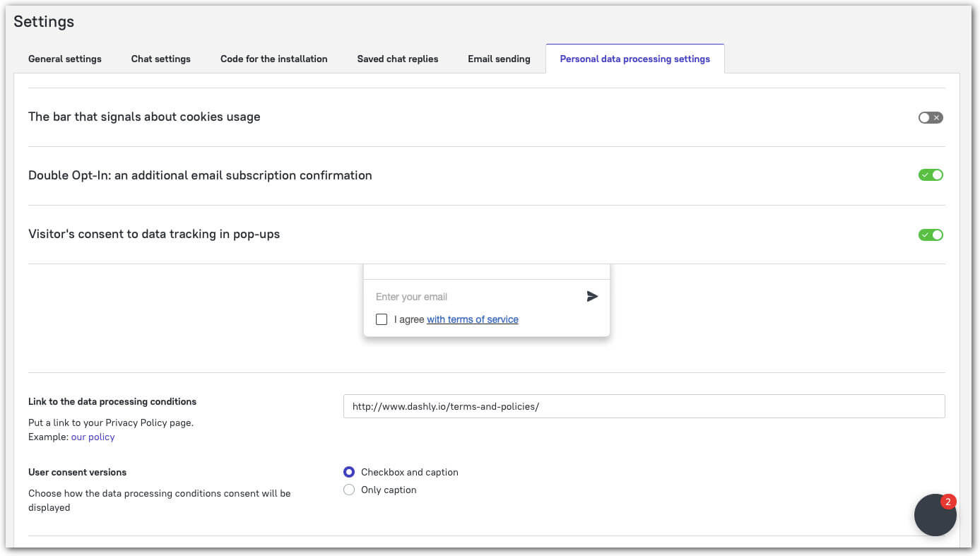Open the Email sending tab

pyautogui.click(x=499, y=59)
